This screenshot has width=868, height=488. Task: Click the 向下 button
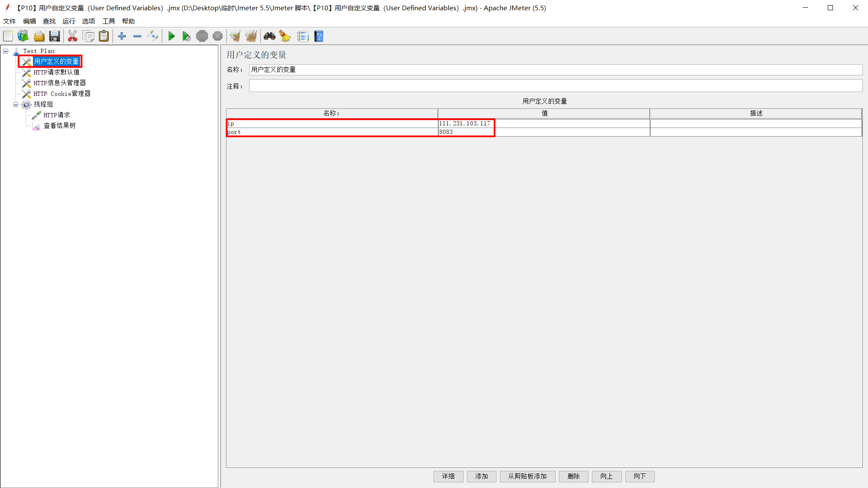[x=640, y=476]
